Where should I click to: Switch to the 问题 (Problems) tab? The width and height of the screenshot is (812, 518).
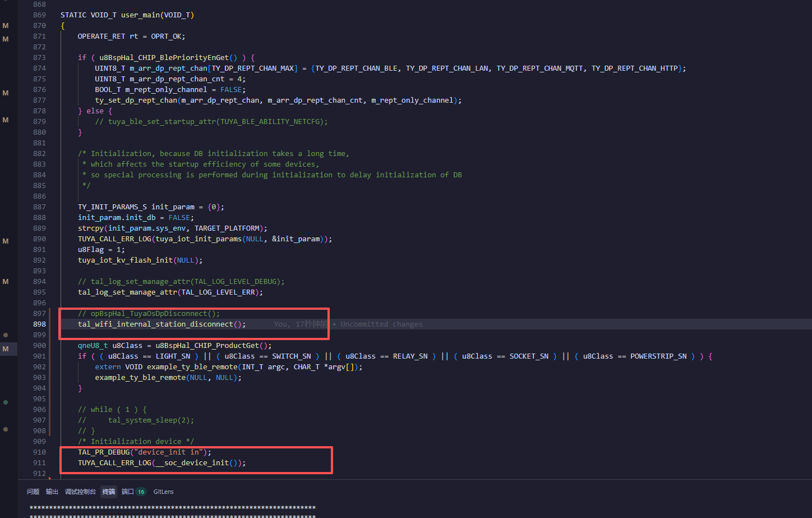coord(33,491)
